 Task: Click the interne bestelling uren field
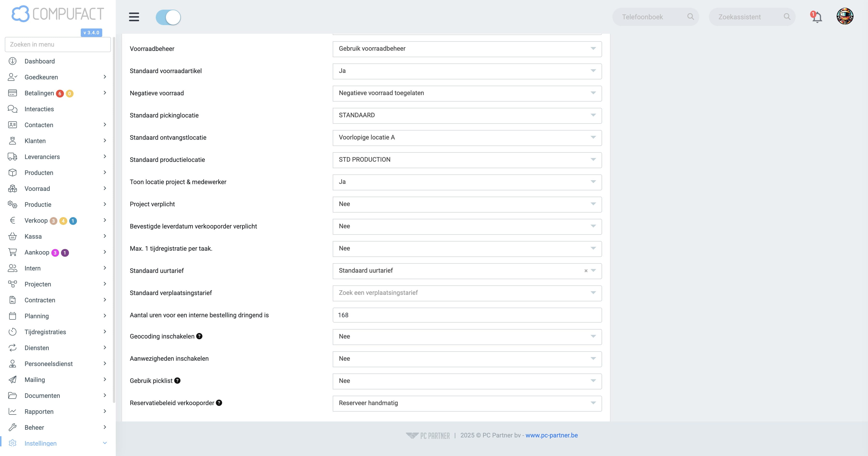pos(467,315)
